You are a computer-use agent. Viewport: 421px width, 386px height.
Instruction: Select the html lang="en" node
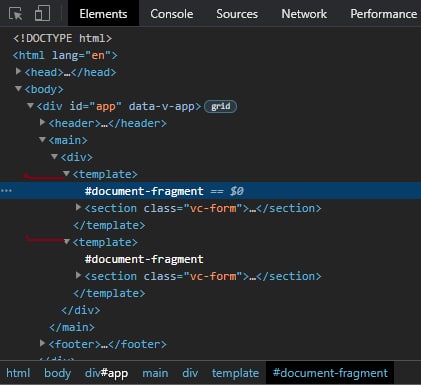(65, 55)
